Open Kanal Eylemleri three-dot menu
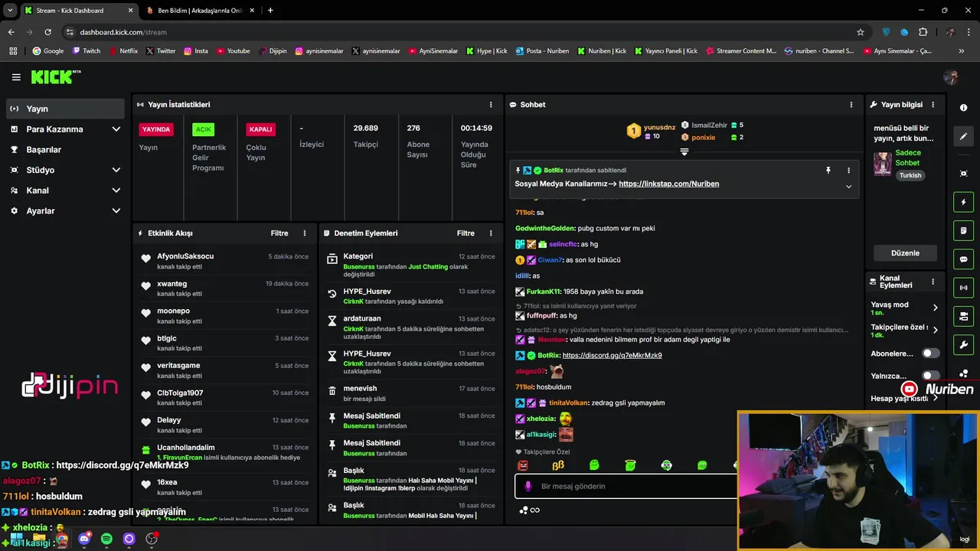This screenshot has width=980, height=551. click(933, 282)
